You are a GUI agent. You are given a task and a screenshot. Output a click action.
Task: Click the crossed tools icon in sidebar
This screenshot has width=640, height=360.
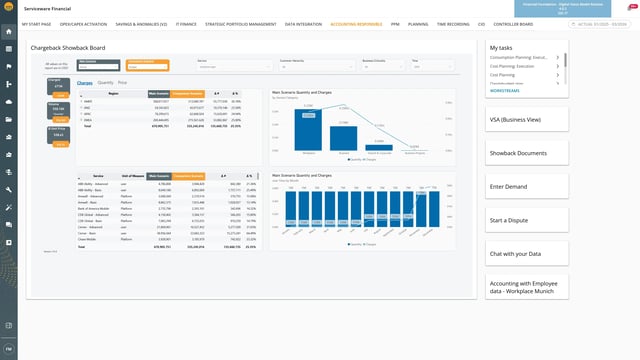point(9,207)
